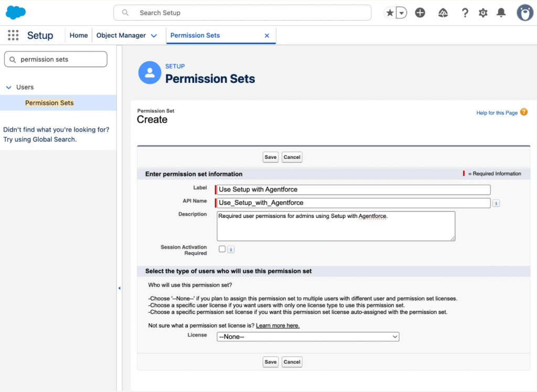The image size is (537, 392).
Task: Open Salesforce Help with the question mark icon
Action: point(465,13)
